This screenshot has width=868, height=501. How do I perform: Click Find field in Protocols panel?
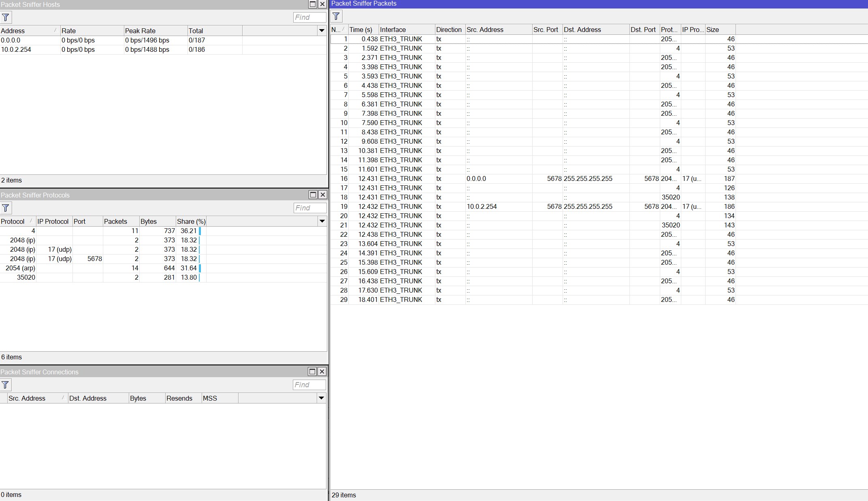coord(310,208)
